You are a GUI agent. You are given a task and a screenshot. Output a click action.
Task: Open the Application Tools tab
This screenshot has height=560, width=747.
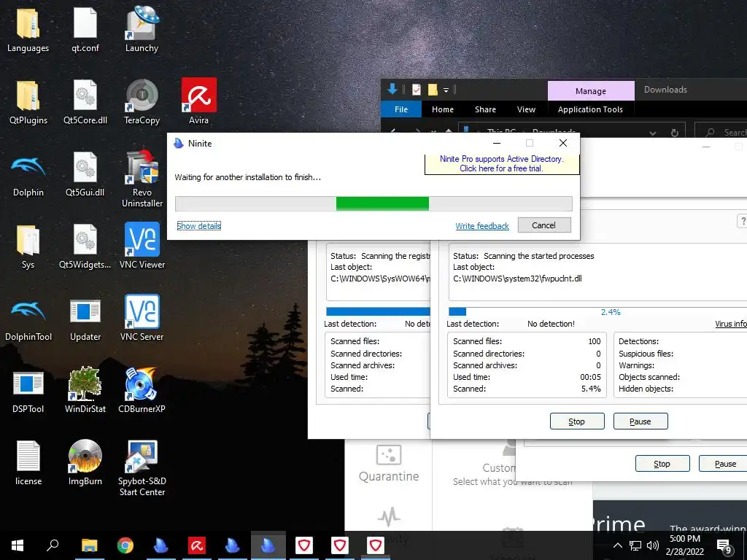[x=590, y=109]
